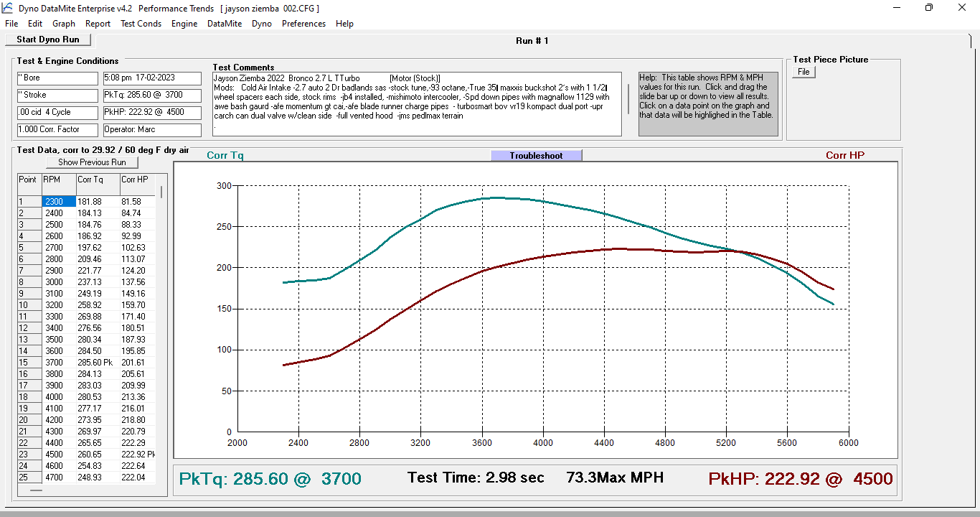Open the DataMite menu
Viewport: 980px width, 517px height.
click(x=225, y=24)
